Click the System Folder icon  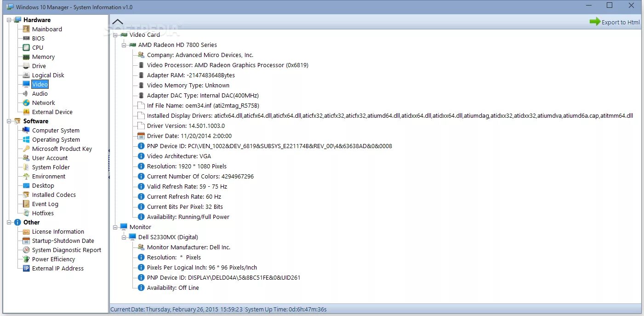pyautogui.click(x=26, y=167)
